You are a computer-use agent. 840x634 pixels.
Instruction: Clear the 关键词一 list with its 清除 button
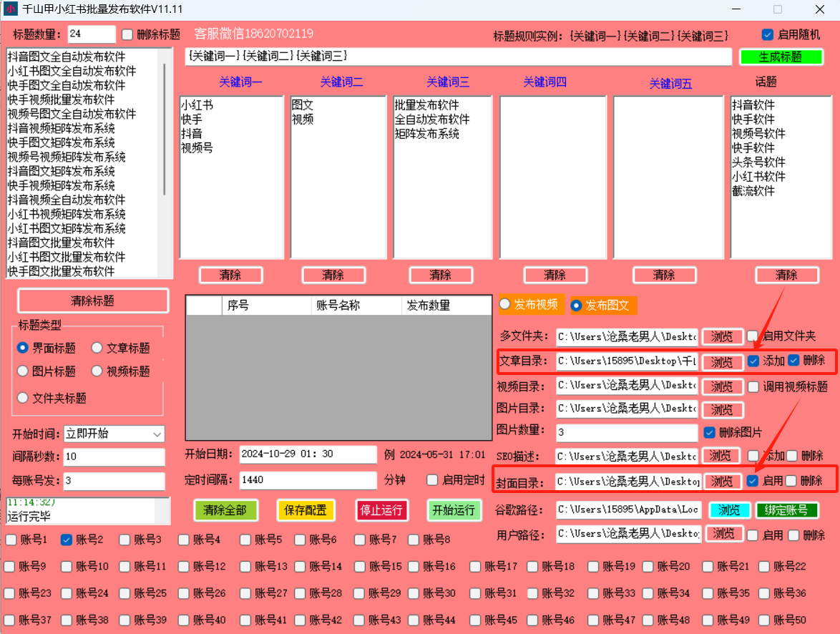[x=230, y=275]
